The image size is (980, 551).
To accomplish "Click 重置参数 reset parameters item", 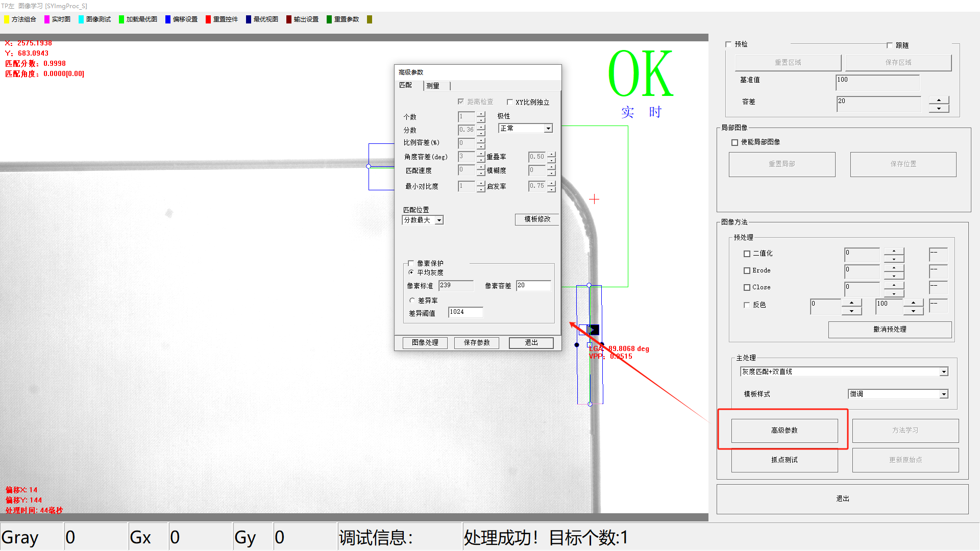I will pyautogui.click(x=346, y=19).
